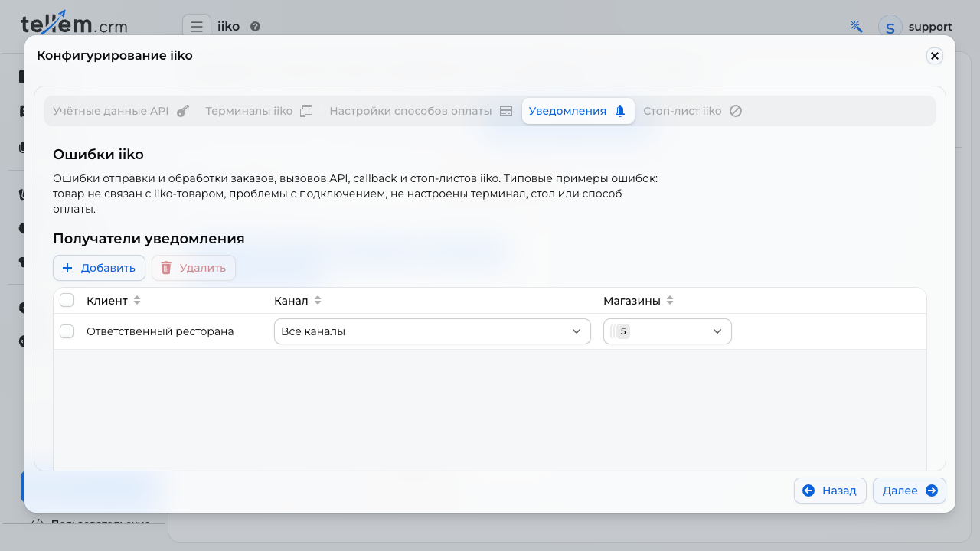Screen dimensions: 980x551
Task: Click the help question mark next to iiko
Action: (256, 26)
